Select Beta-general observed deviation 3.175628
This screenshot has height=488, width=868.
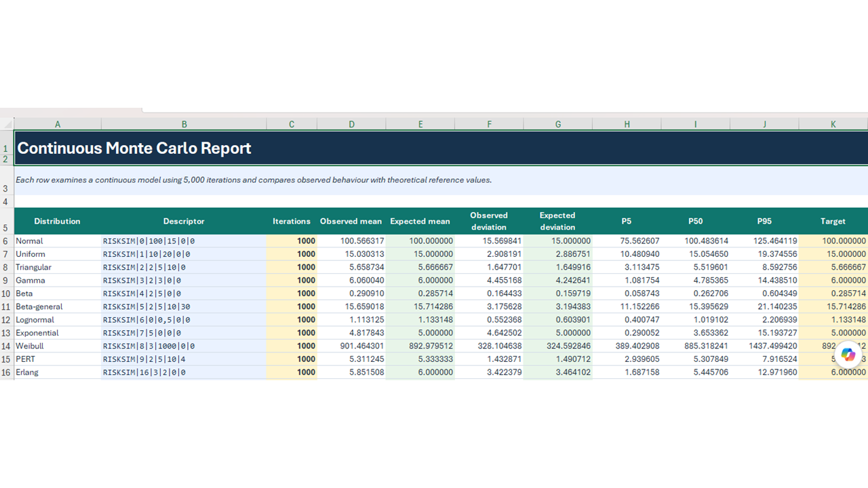coord(489,306)
